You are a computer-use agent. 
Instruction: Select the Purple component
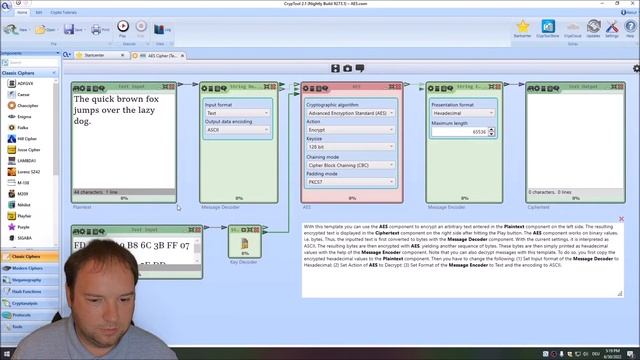(x=23, y=227)
